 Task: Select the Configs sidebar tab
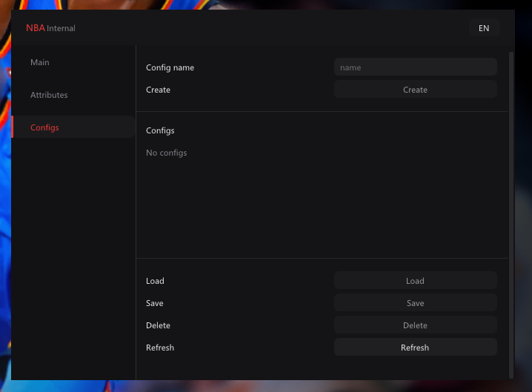point(73,127)
